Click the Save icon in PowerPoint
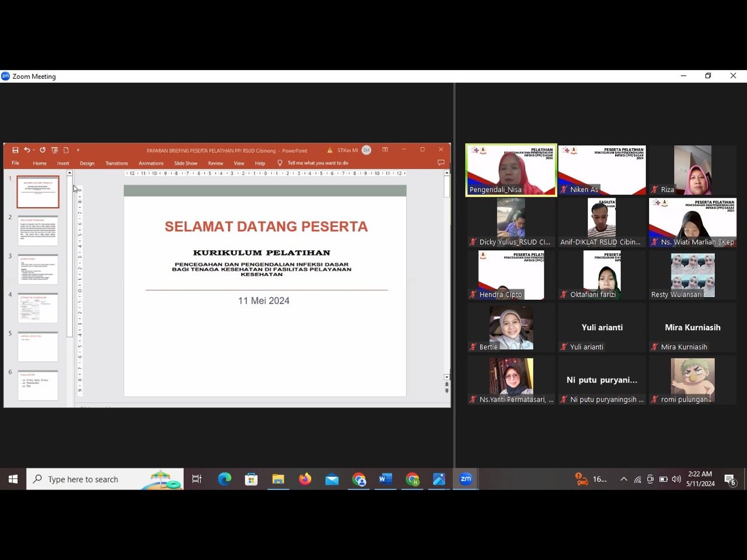This screenshot has height=560, width=747. (x=15, y=150)
